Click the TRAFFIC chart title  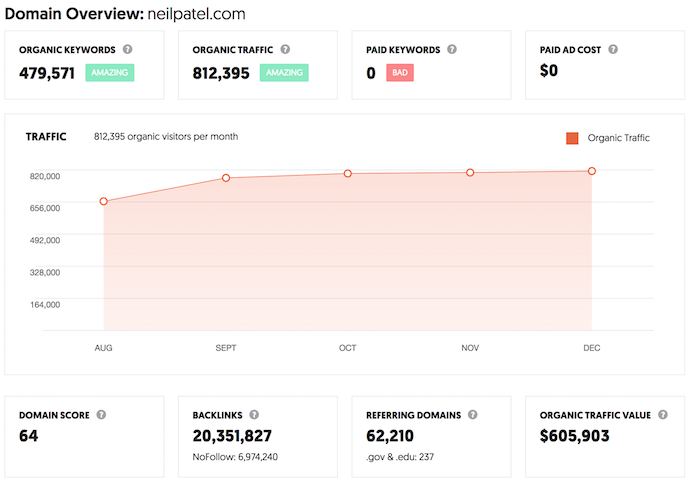(x=46, y=137)
